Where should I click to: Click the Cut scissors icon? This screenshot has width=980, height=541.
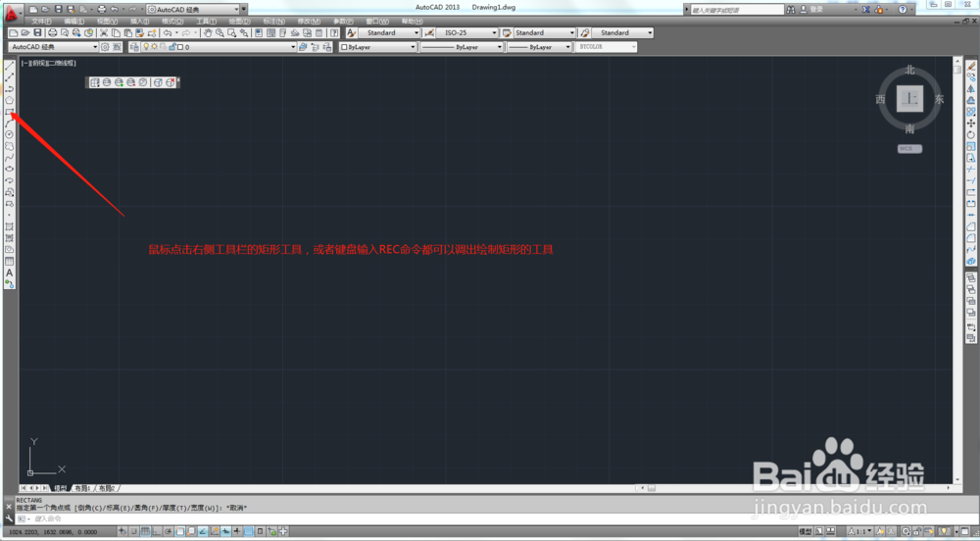tap(104, 32)
